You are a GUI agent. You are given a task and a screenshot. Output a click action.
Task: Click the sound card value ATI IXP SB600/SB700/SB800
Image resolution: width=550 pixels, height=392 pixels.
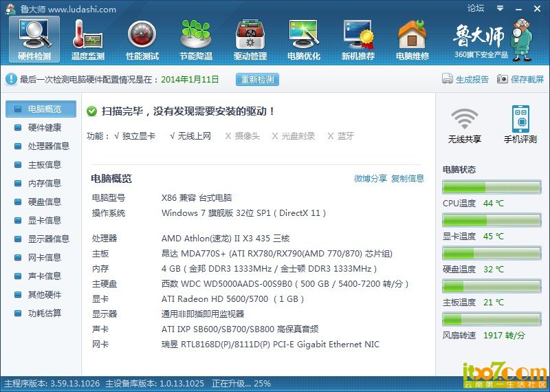(240, 329)
